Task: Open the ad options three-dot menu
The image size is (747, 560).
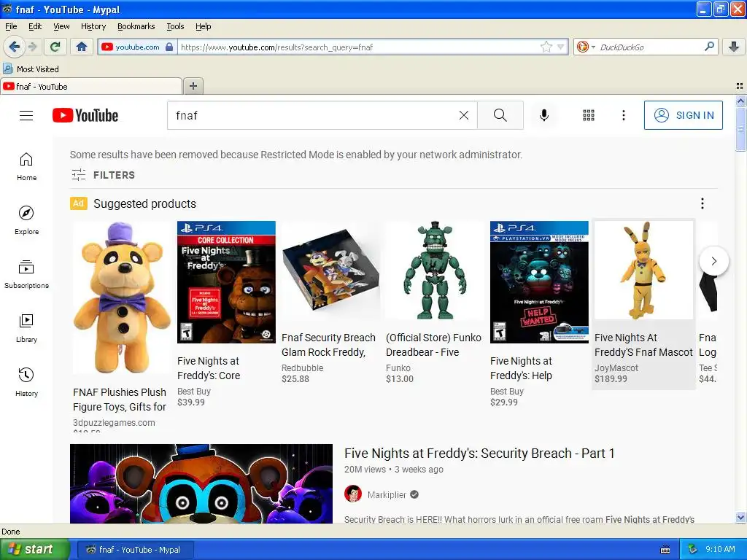Action: (x=703, y=204)
